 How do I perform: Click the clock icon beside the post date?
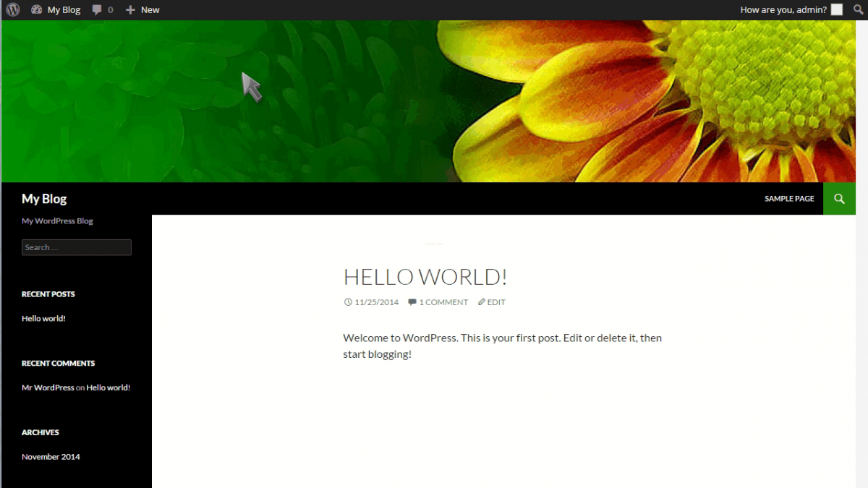click(347, 301)
